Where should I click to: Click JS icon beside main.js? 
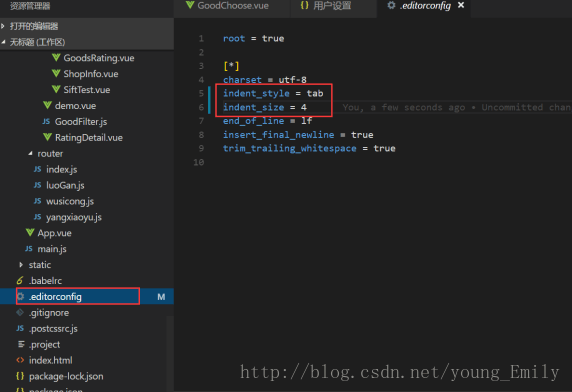(x=29, y=249)
